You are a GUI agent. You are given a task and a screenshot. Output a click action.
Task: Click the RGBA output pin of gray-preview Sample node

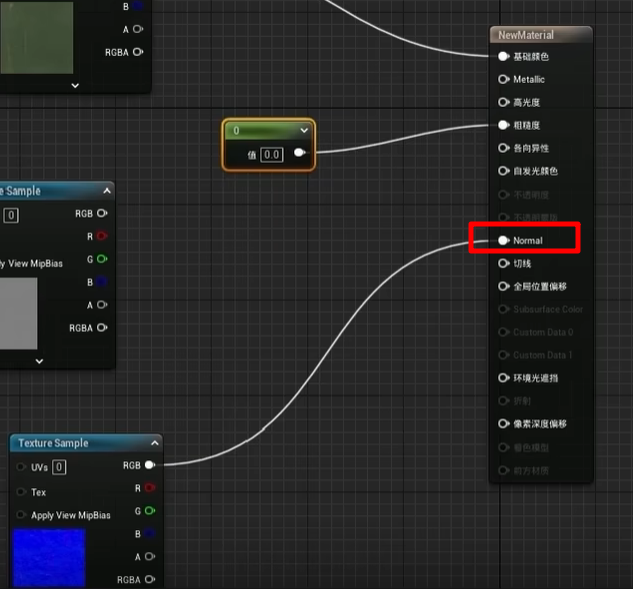(x=102, y=327)
